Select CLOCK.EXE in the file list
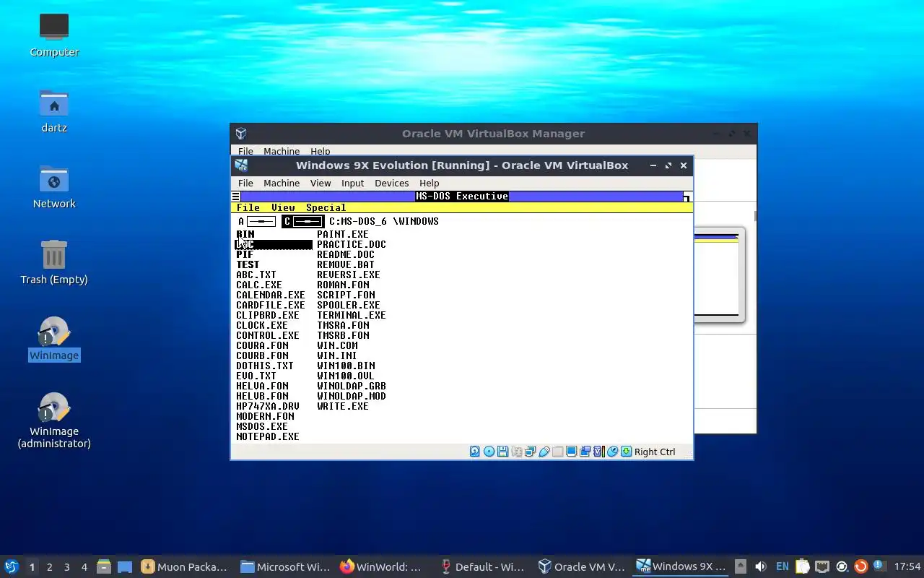 point(262,325)
